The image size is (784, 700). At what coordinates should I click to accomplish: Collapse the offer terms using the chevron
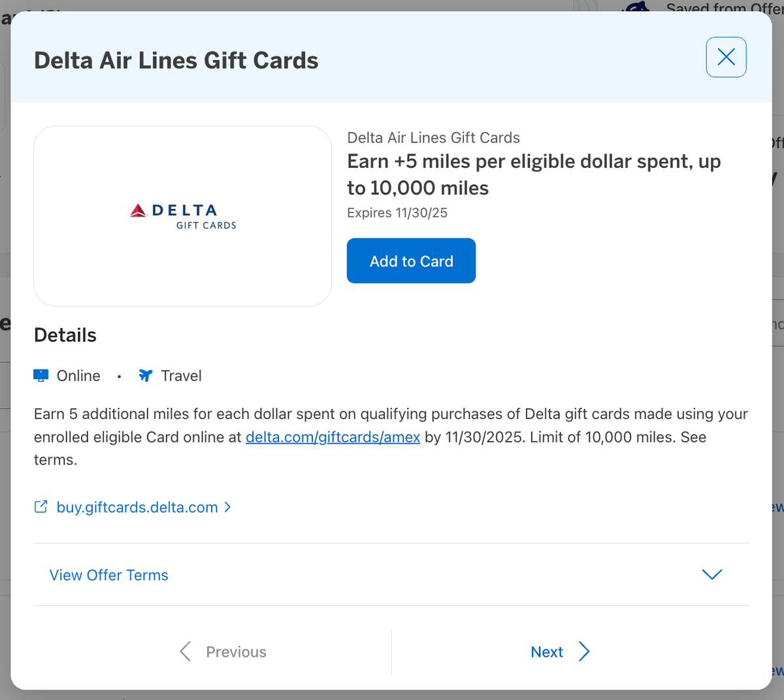711,575
